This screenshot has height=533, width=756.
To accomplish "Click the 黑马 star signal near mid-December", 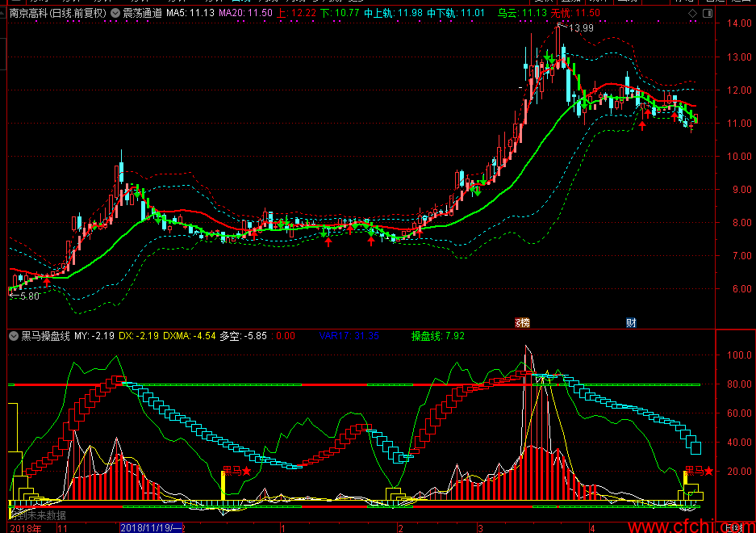I will (236, 470).
